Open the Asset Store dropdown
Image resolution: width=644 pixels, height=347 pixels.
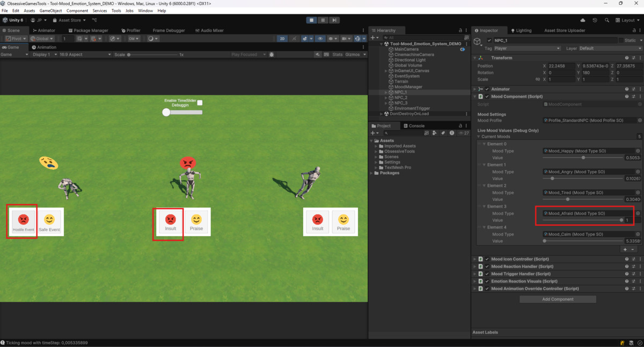coord(68,20)
